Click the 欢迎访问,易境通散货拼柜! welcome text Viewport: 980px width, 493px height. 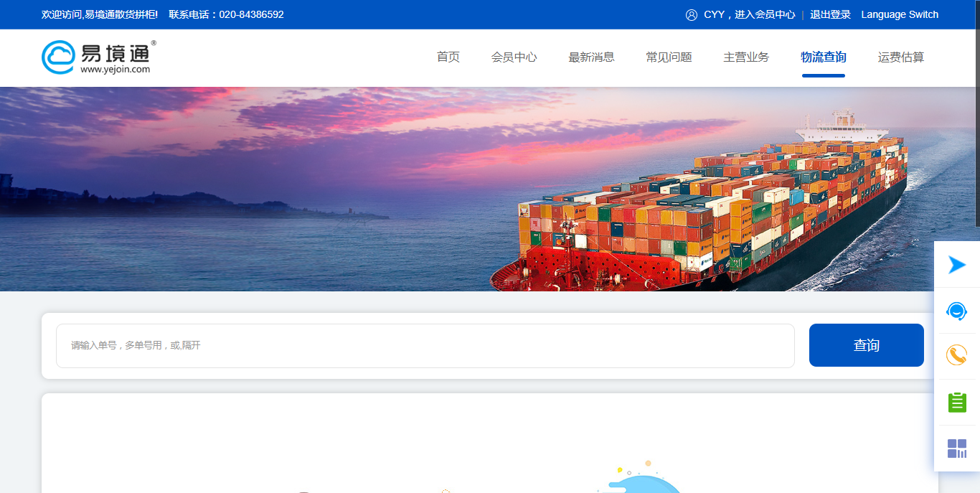[x=100, y=14]
